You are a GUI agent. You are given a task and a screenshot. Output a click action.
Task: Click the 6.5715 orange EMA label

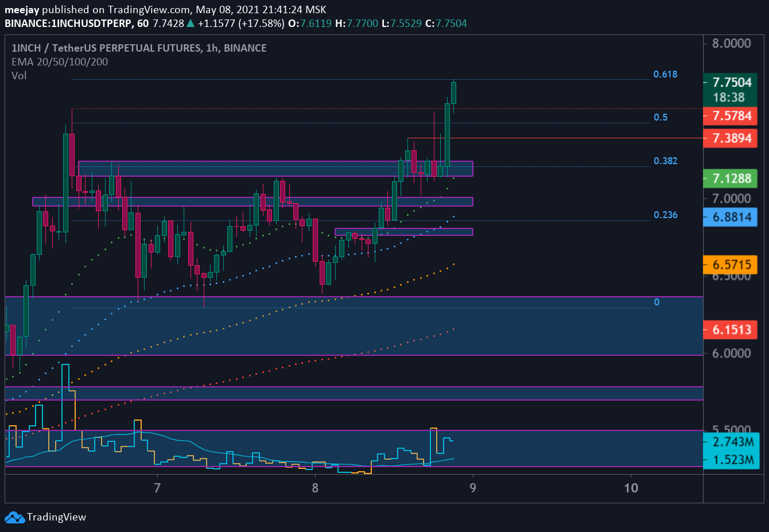(x=731, y=265)
